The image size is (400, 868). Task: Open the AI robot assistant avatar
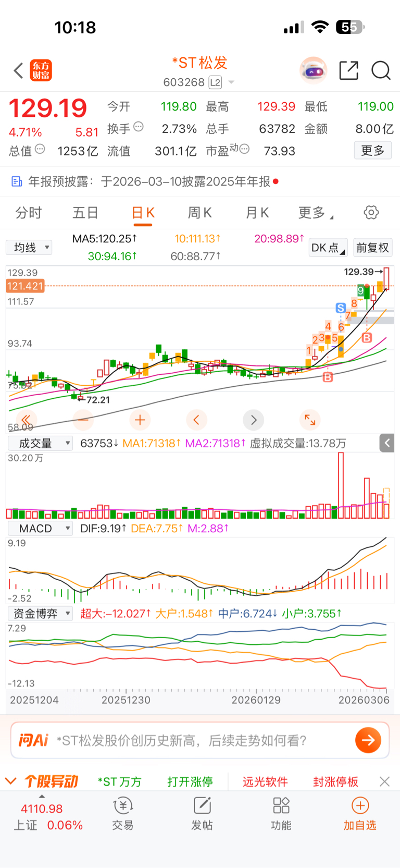click(x=313, y=70)
